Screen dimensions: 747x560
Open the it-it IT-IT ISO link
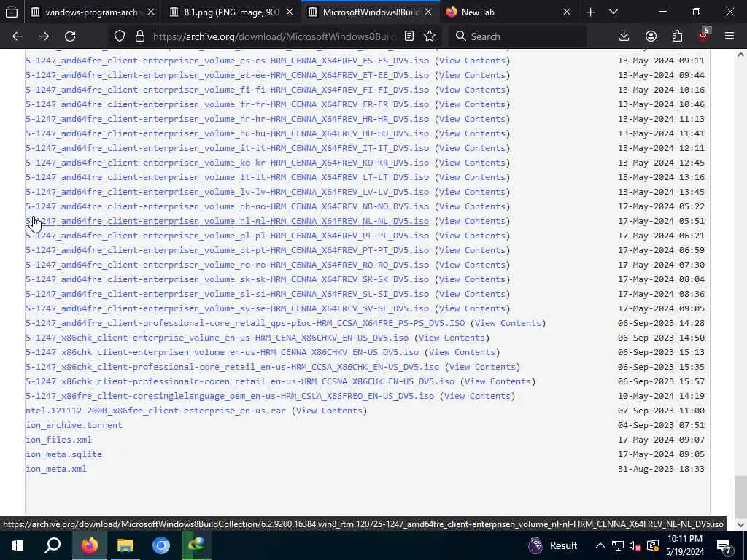(228, 148)
